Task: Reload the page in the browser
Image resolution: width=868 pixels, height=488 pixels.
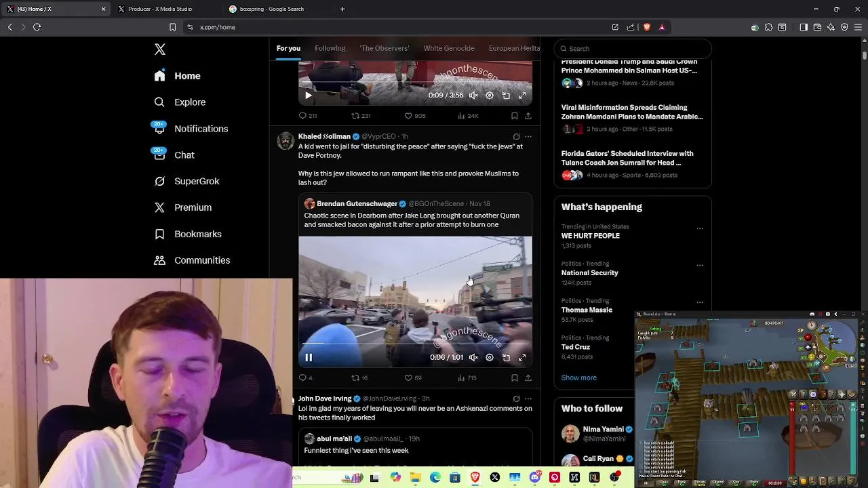Action: [x=37, y=27]
